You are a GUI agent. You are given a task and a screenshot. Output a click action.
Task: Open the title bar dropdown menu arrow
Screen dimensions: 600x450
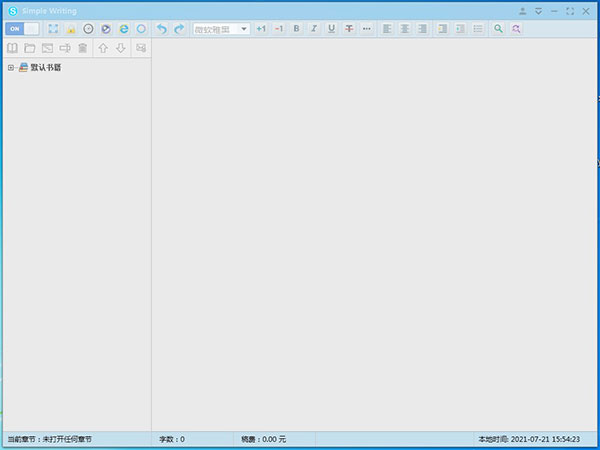pos(538,11)
